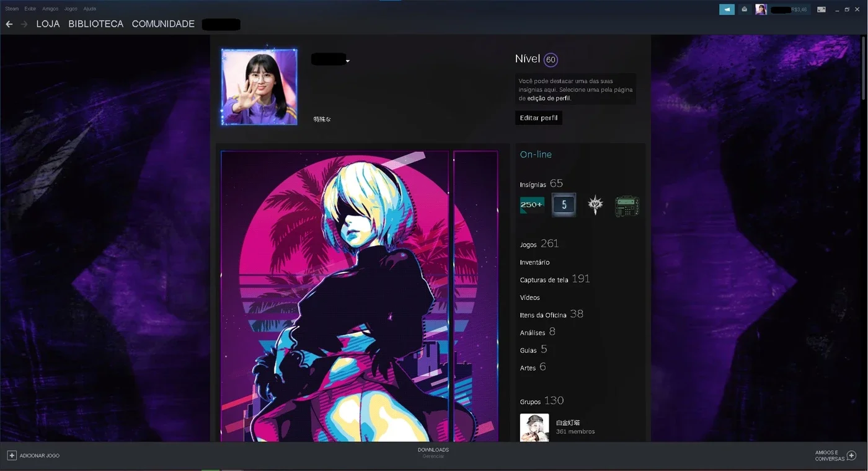Image resolution: width=868 pixels, height=471 pixels.
Task: Click the plus icon beside Adicionar Jogo
Action: point(11,456)
